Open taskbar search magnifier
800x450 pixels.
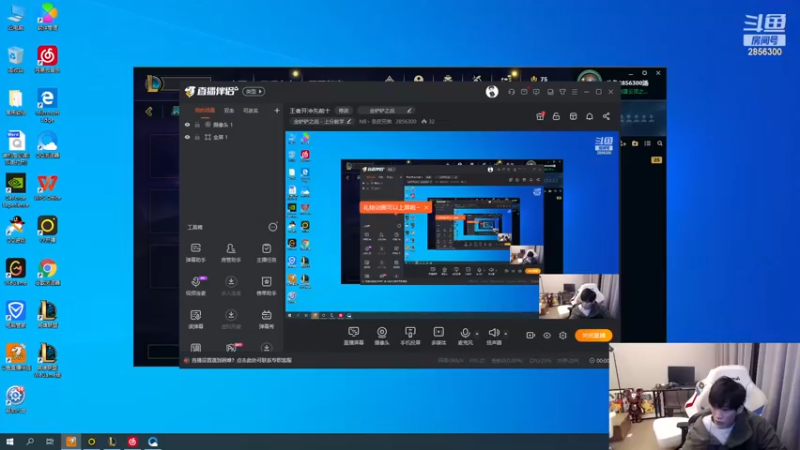[30, 442]
